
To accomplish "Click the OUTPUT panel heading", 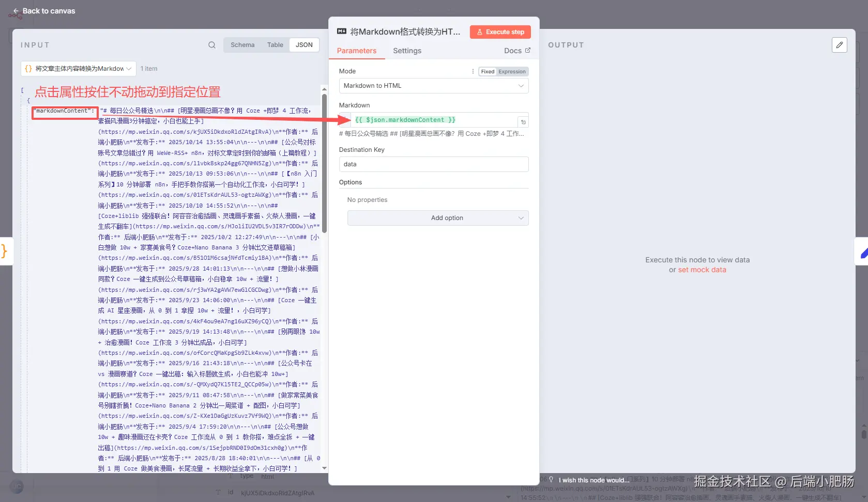I will point(566,45).
